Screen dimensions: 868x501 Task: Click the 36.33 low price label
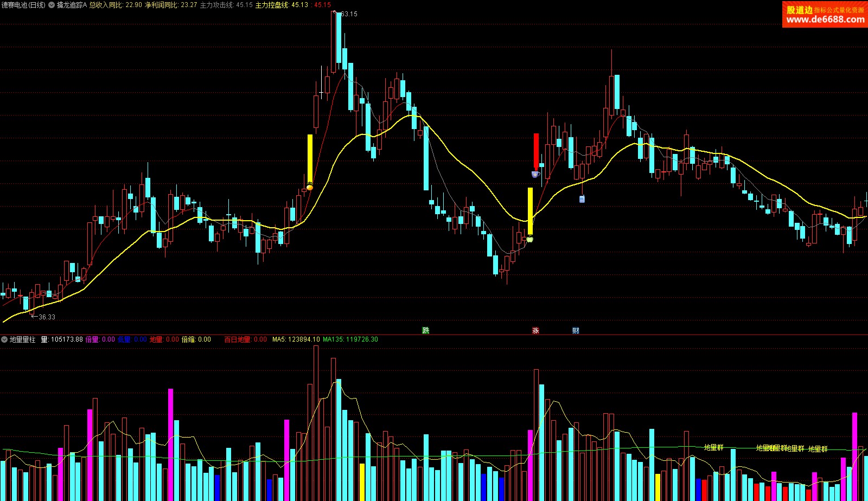click(47, 317)
